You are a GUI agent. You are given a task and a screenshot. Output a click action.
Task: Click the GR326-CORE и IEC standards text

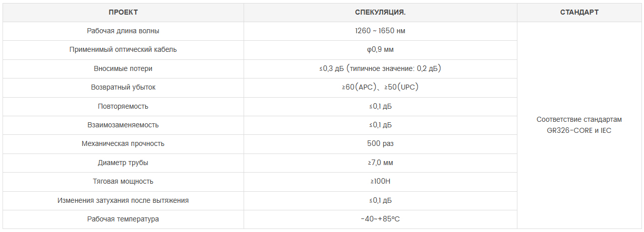[579, 130]
